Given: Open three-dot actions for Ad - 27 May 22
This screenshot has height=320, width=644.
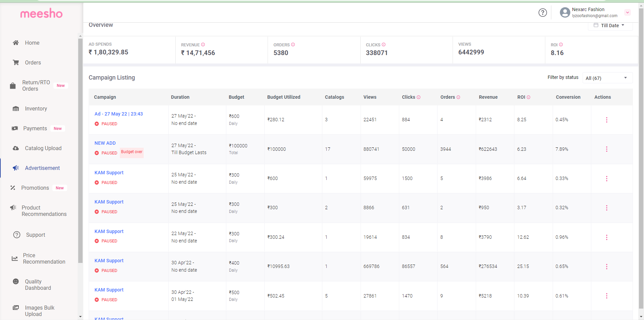Looking at the screenshot, I should point(606,120).
